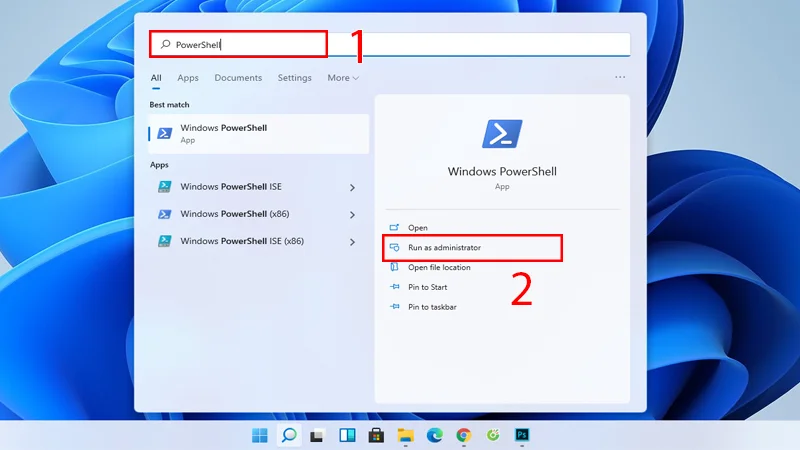Click the Run as administrator shield icon
Viewport: 800px width, 450px height.
pyautogui.click(x=394, y=247)
